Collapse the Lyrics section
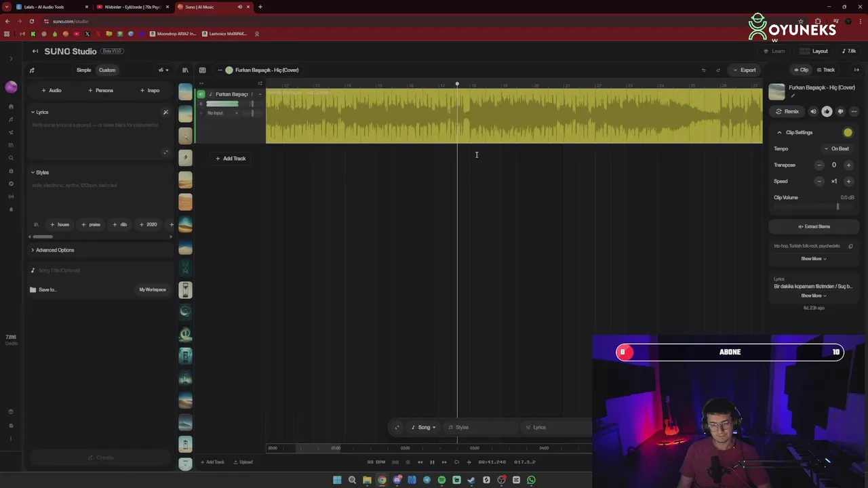Image resolution: width=868 pixels, height=488 pixels. click(39, 112)
